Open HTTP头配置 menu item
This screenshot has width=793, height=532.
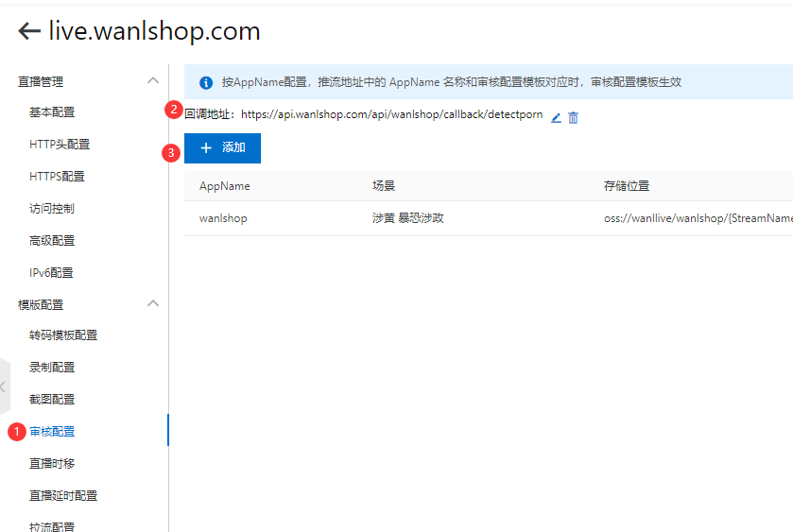pyautogui.click(x=60, y=145)
